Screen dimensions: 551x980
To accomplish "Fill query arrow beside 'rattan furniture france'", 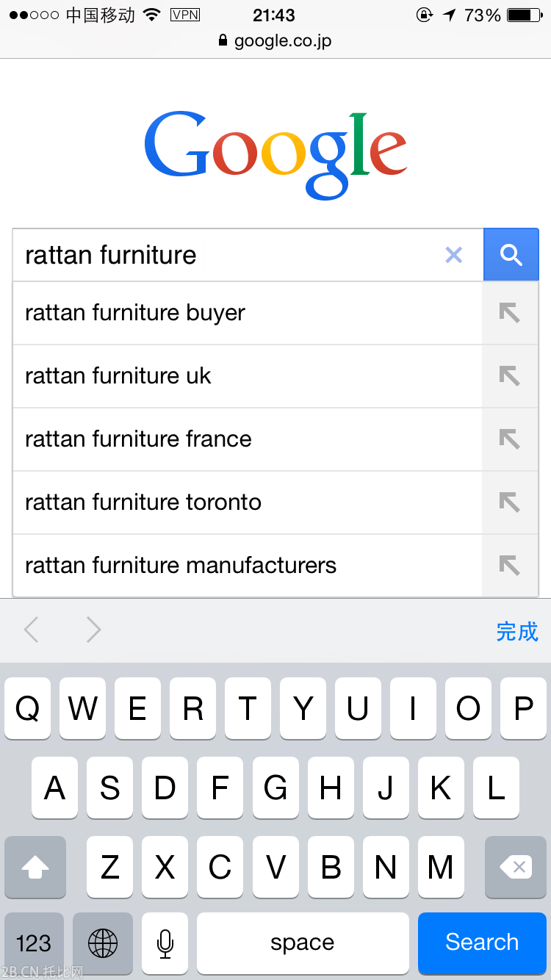I will 510,439.
